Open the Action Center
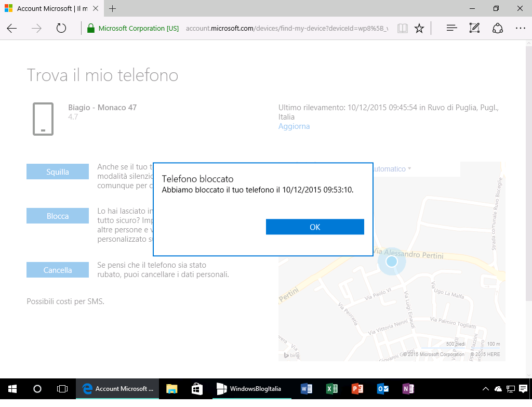The height and width of the screenshot is (407, 532). (x=524, y=389)
